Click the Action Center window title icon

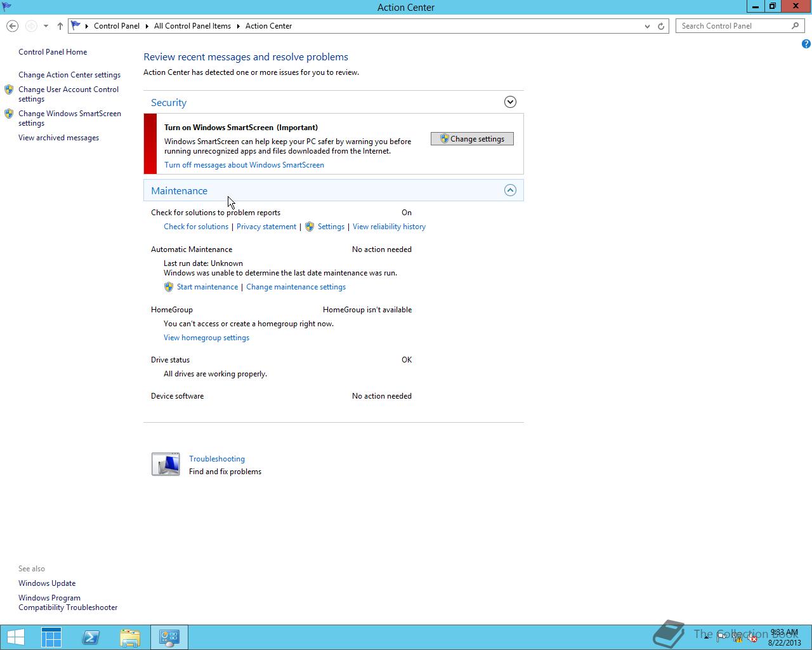pos(7,7)
